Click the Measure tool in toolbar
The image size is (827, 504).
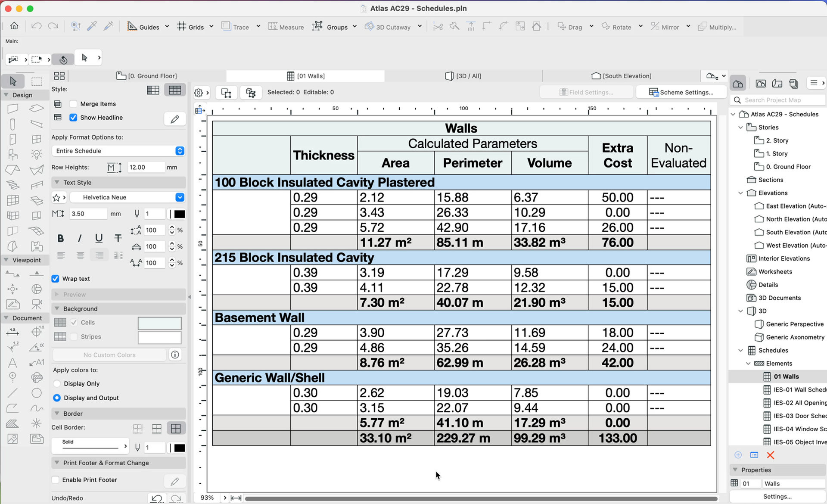[x=286, y=27]
